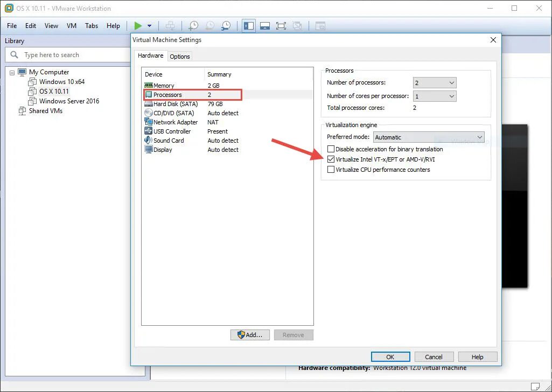Uncheck Virtualize Intel VT-x/EPT or AMD-V/RVI

pyautogui.click(x=331, y=159)
